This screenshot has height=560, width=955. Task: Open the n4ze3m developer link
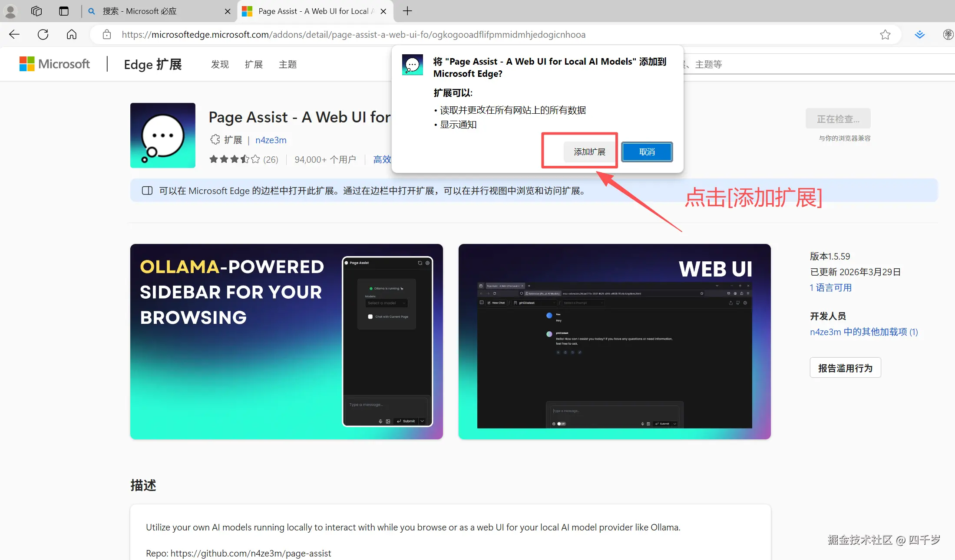[271, 140]
